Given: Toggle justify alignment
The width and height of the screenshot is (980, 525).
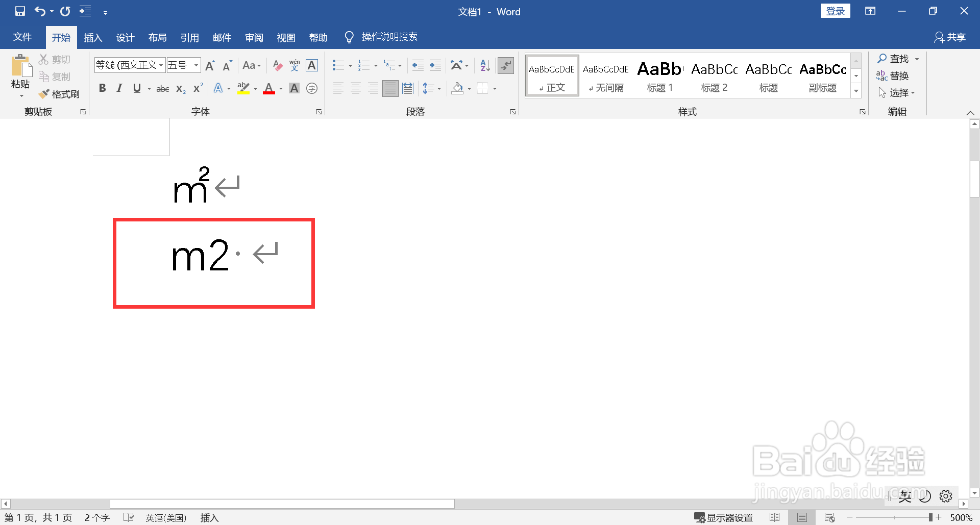Looking at the screenshot, I should click(x=390, y=89).
